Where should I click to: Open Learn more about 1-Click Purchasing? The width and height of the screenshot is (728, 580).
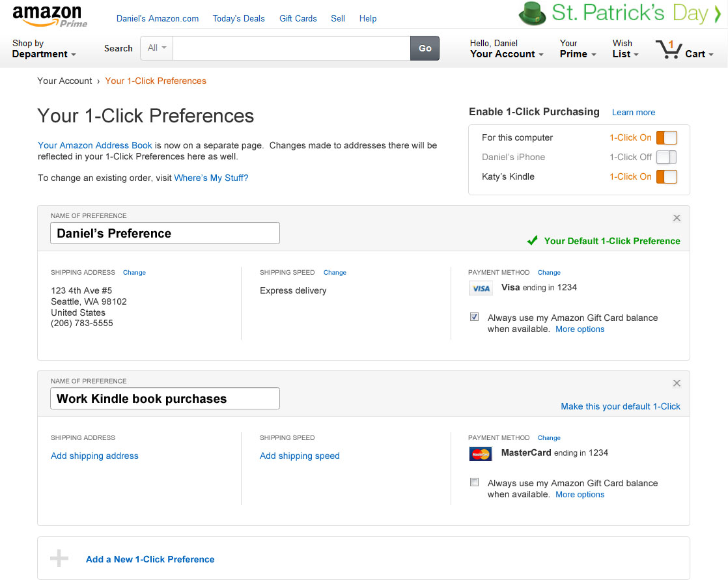click(634, 112)
